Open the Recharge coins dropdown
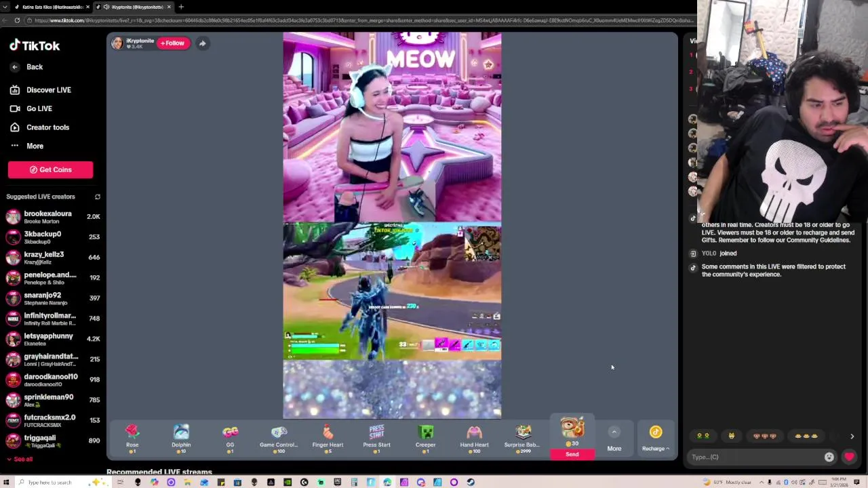The width and height of the screenshot is (868, 488). coord(655,439)
